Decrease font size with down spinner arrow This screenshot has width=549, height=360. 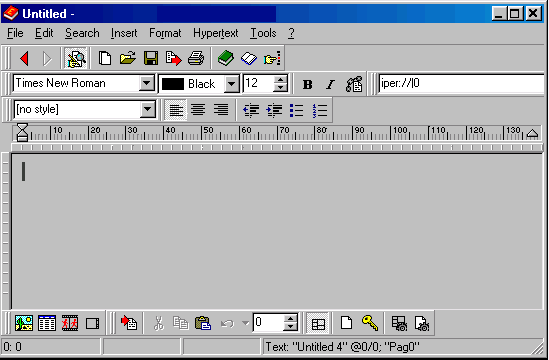click(280, 87)
